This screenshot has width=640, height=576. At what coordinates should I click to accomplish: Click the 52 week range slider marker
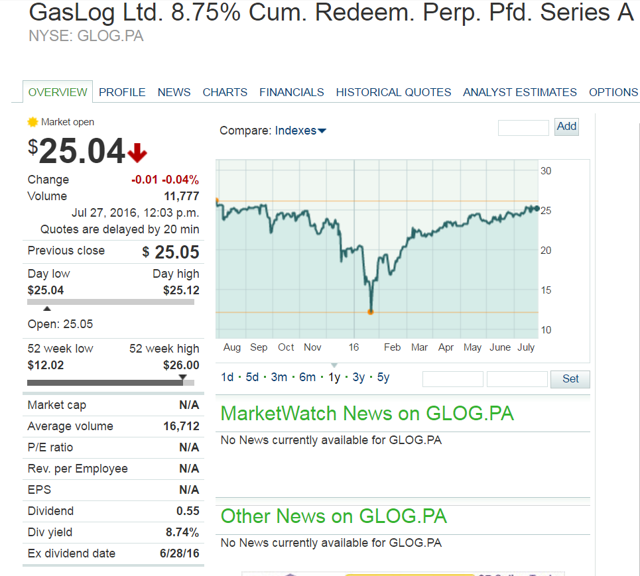coord(183,377)
